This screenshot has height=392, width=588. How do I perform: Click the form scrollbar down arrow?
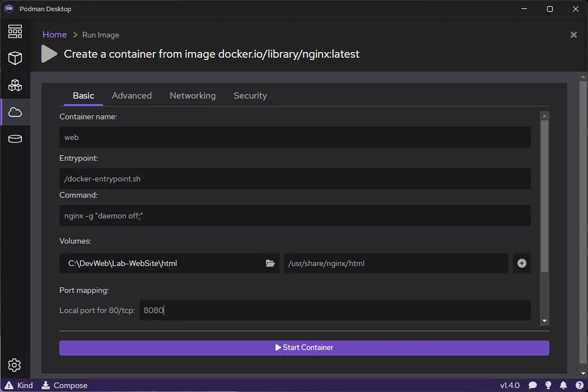point(544,321)
